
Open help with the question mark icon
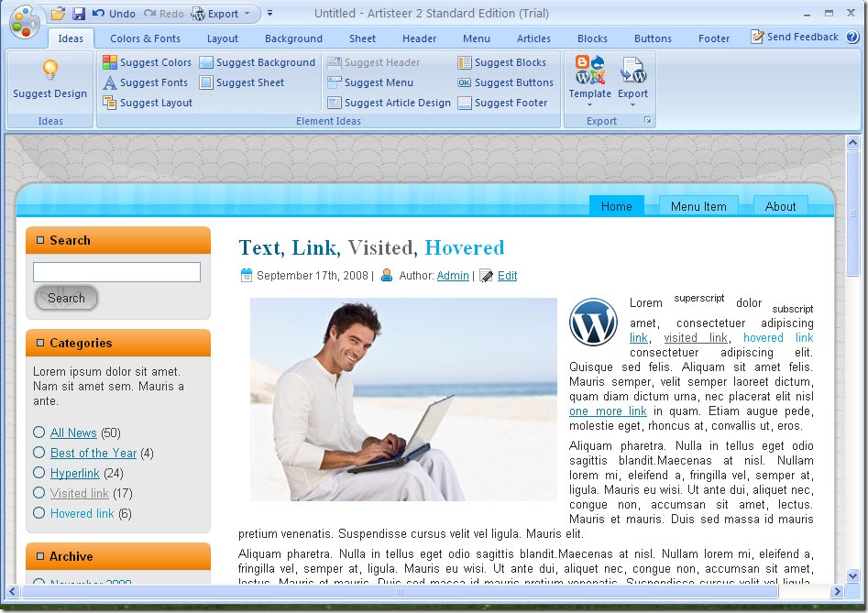click(852, 37)
